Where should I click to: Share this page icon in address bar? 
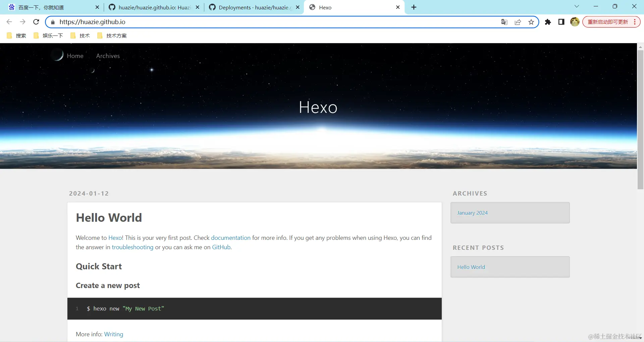coord(518,22)
